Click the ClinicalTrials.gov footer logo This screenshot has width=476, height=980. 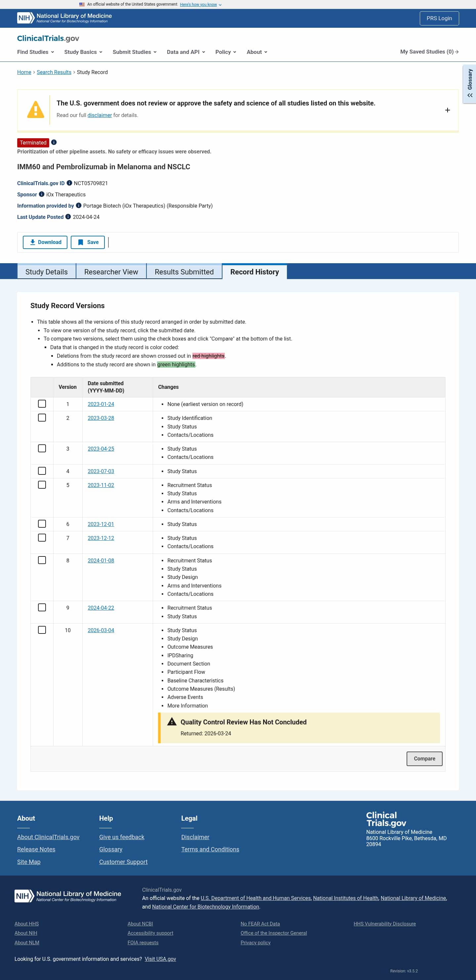click(386, 819)
